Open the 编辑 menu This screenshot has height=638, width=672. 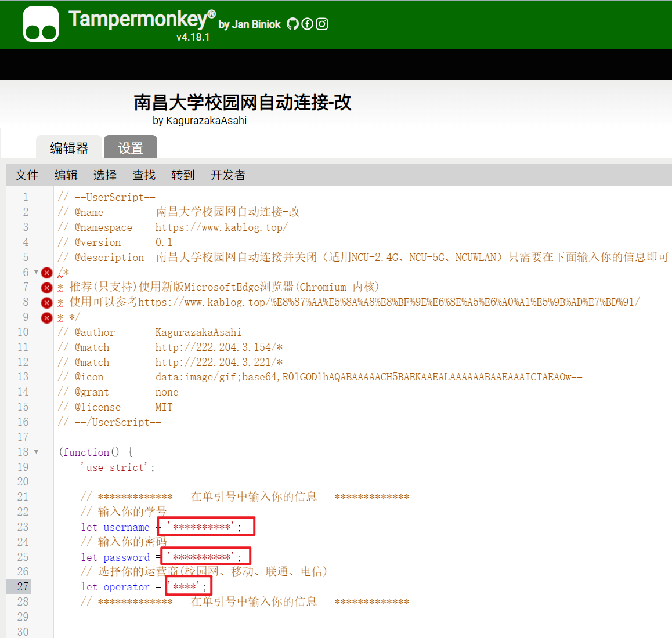[66, 175]
